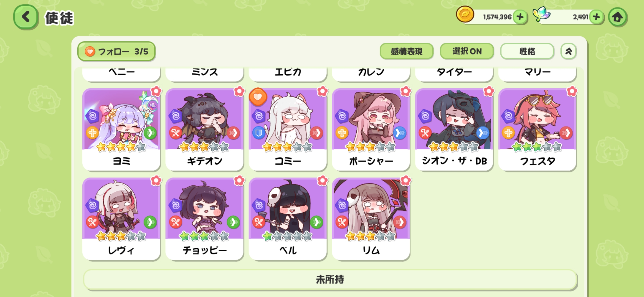Open the home screen icon
The image size is (644, 297).
point(618,17)
